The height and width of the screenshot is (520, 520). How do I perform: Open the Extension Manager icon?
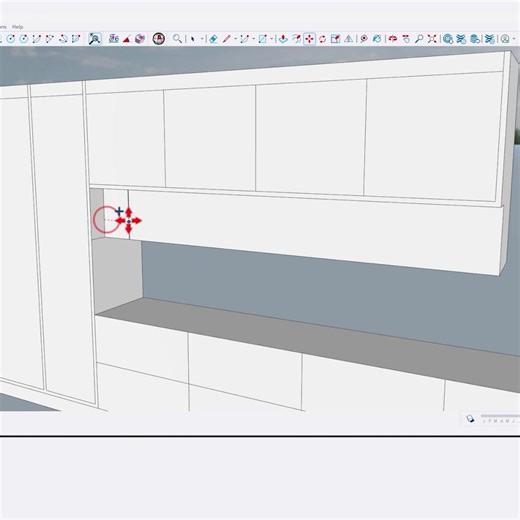point(489,39)
